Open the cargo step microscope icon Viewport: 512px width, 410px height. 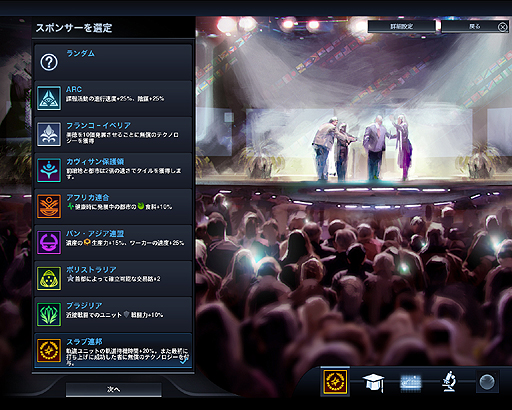click(449, 381)
